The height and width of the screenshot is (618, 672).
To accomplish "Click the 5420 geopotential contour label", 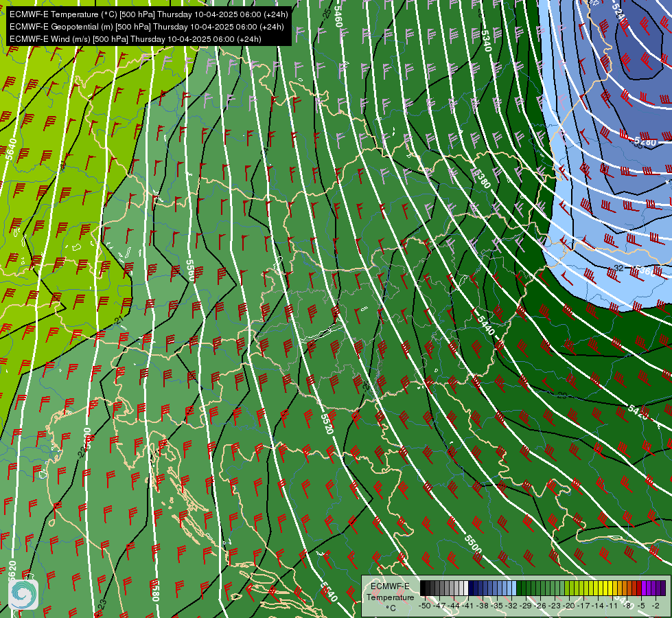I will (638, 411).
